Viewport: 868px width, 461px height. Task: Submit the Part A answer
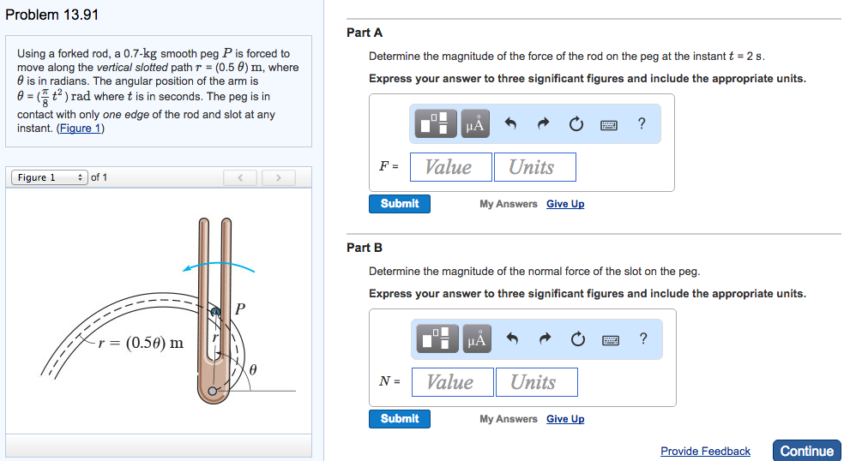pyautogui.click(x=400, y=204)
